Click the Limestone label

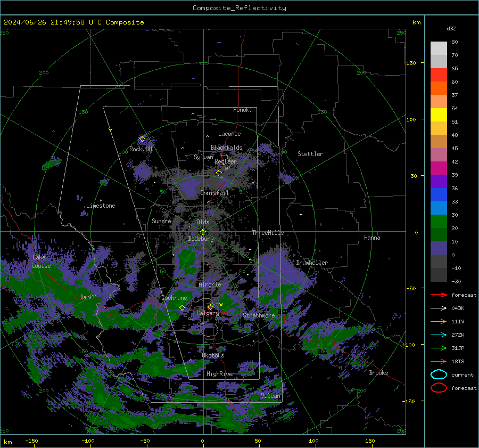click(101, 206)
